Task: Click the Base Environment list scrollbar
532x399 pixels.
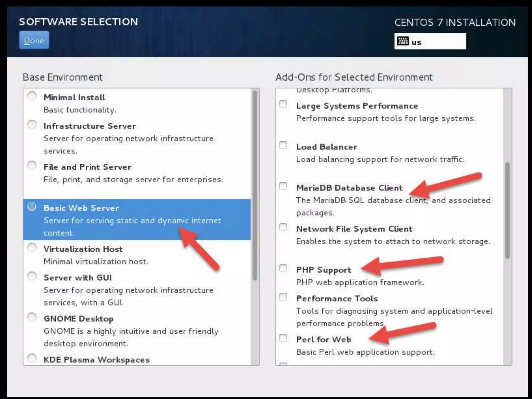Action: pyautogui.click(x=255, y=185)
